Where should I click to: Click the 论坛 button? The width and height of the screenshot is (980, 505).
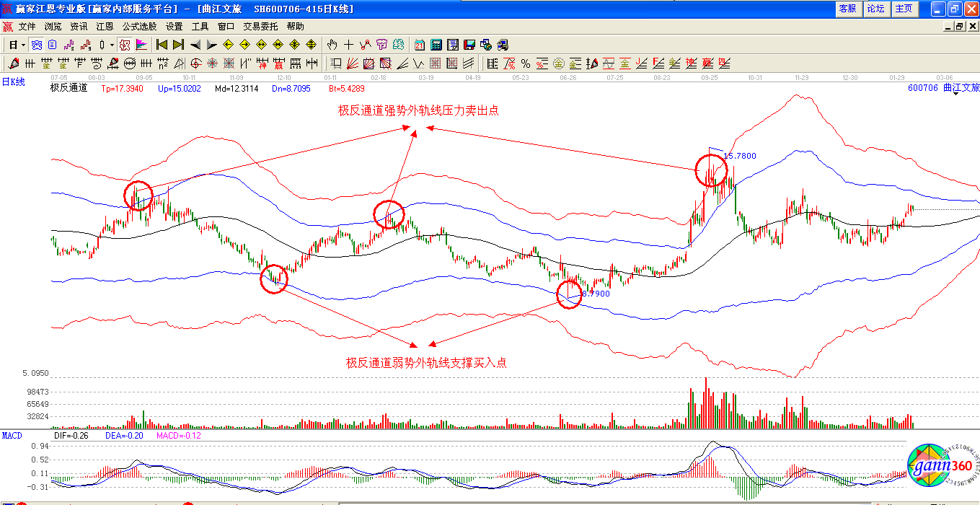875,9
